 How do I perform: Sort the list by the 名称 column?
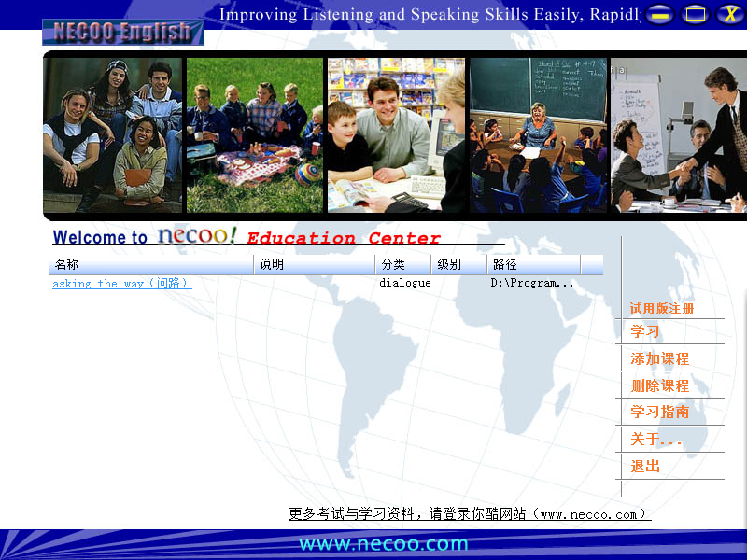click(x=151, y=264)
